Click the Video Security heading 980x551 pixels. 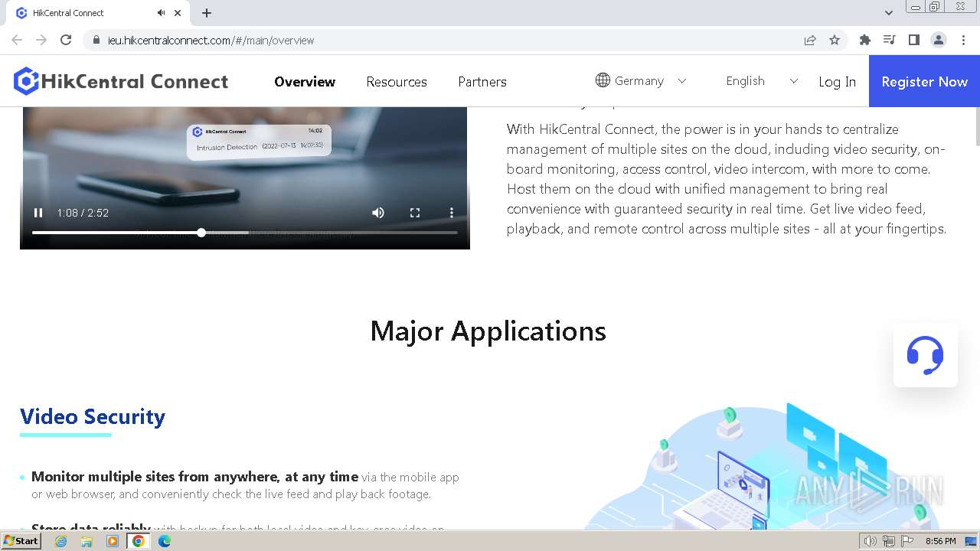tap(93, 416)
